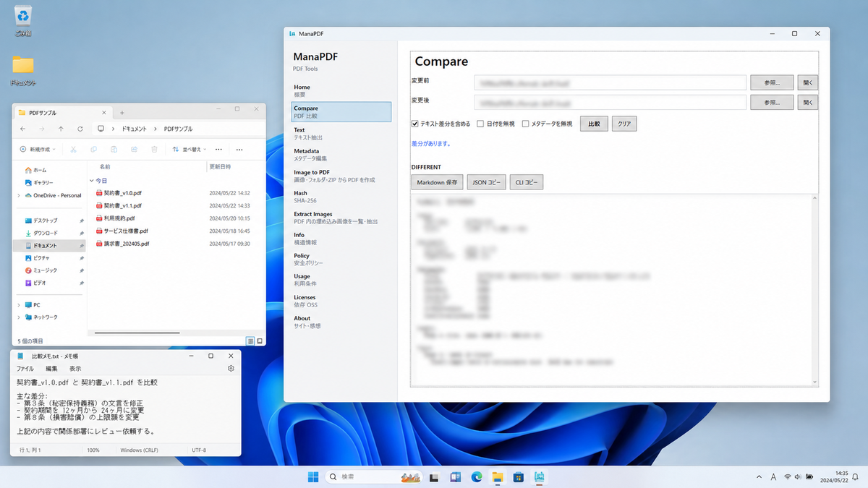Launch Microsoft Edge from the taskbar

(477, 477)
